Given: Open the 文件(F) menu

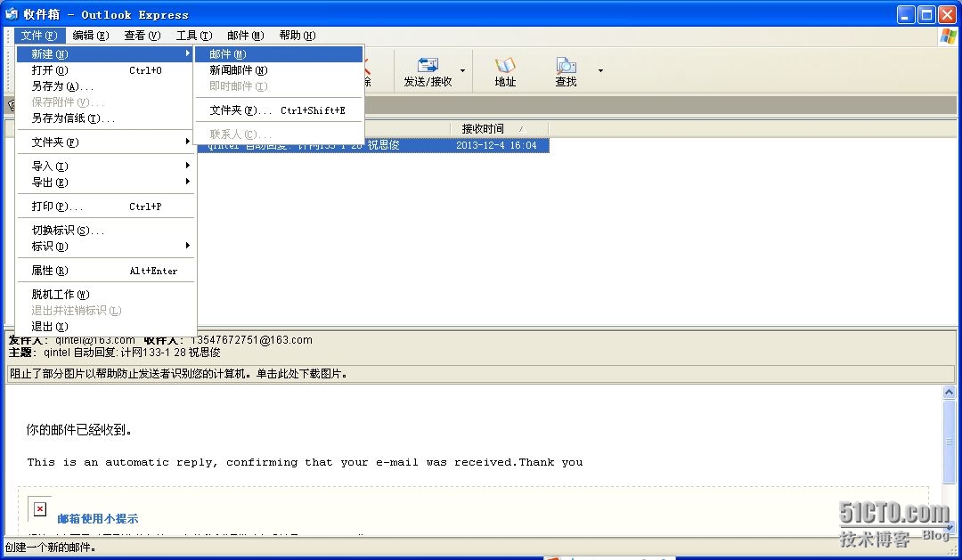Looking at the screenshot, I should [39, 35].
